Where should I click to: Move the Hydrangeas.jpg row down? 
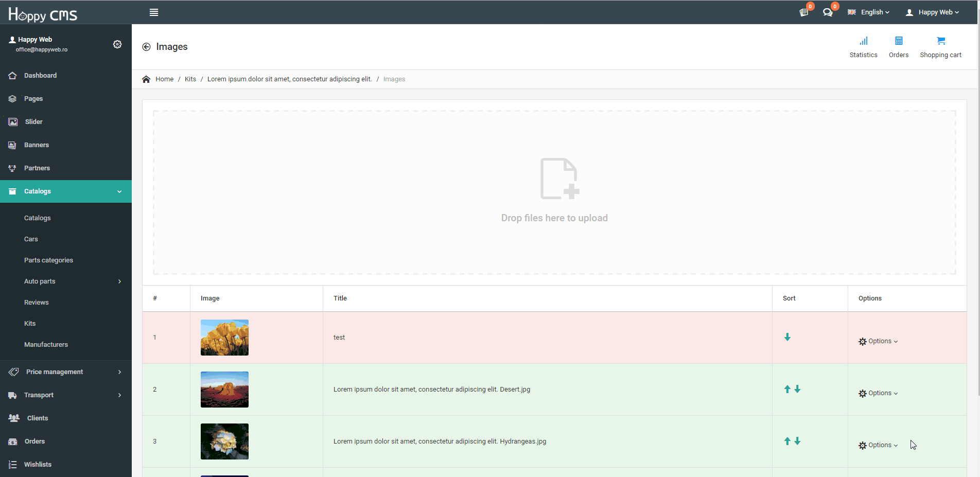797,441
